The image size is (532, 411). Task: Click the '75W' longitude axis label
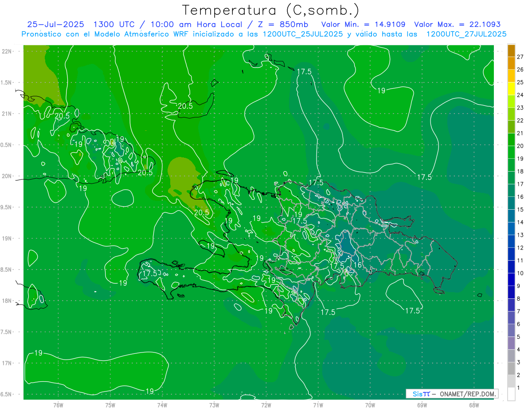pyautogui.click(x=110, y=405)
